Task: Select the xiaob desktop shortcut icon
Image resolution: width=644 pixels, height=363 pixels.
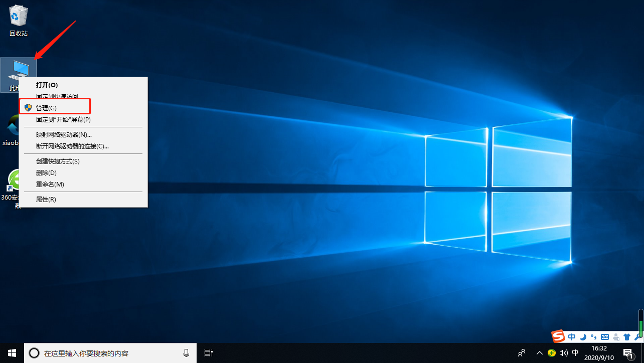Action: tap(10, 129)
